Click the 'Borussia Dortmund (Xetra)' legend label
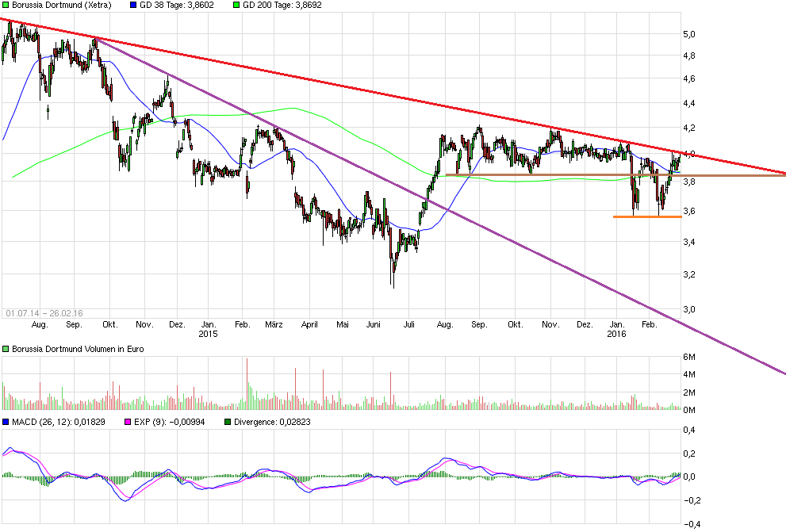Image resolution: width=786 pixels, height=532 pixels. pyautogui.click(x=62, y=5)
